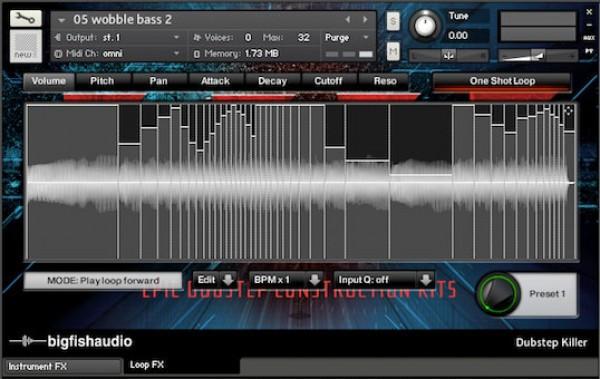The image size is (600, 379).
Task: Open instrument edit mode with wrench icon
Action: coord(26,18)
